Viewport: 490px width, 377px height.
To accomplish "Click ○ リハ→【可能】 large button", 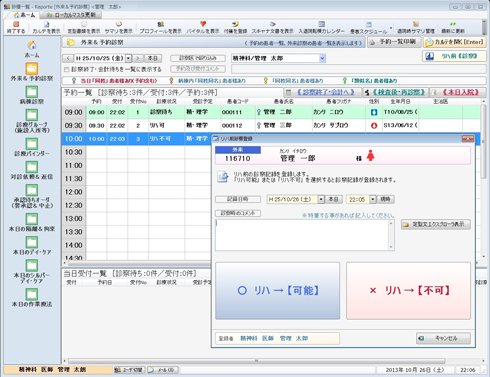I will 277,290.
